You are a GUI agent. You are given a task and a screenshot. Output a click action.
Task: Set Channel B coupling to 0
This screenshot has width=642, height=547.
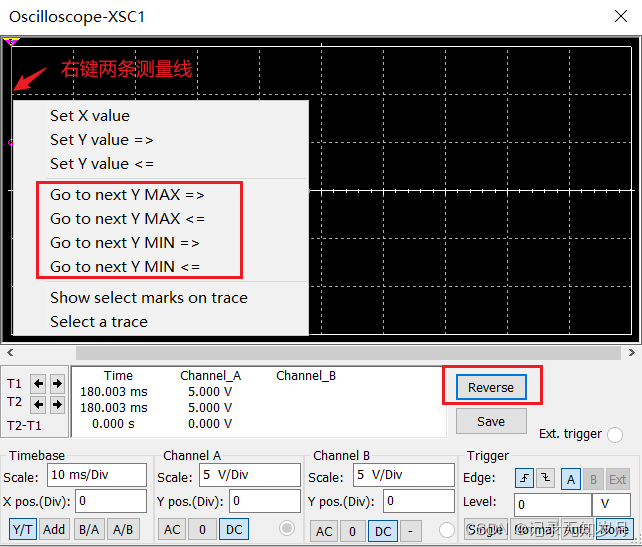pyautogui.click(x=353, y=531)
